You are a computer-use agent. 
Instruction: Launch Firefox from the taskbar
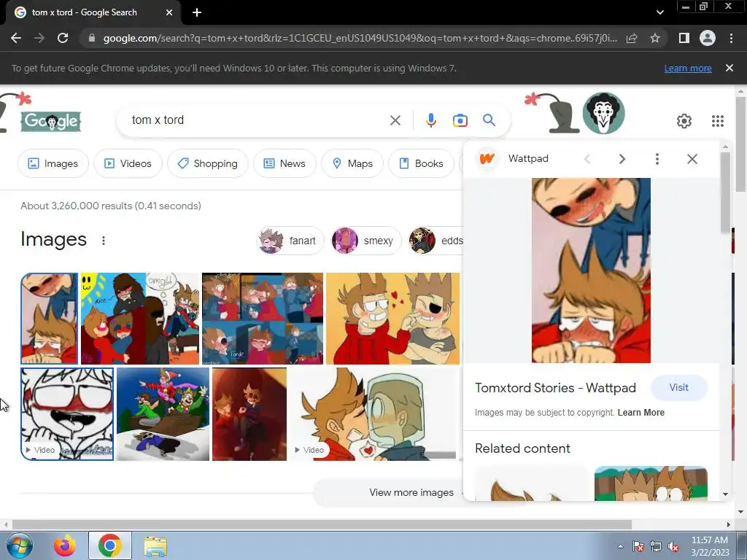(x=65, y=545)
